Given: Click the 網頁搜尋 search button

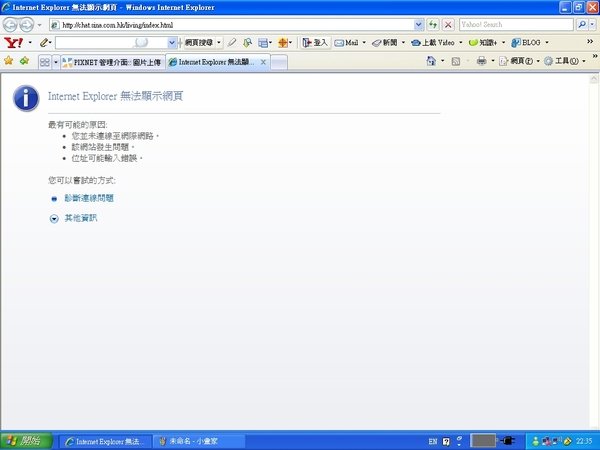Looking at the screenshot, I should click(x=199, y=42).
